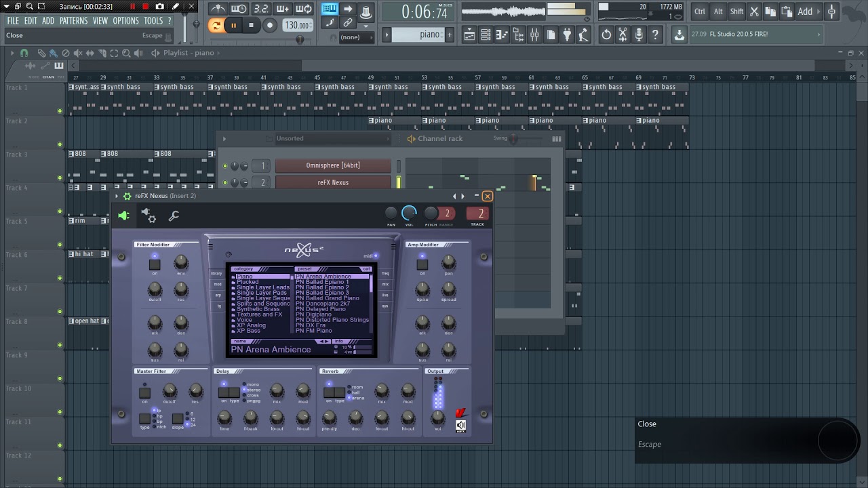Expand the news panel arrow
The image size is (868, 488).
pos(818,34)
